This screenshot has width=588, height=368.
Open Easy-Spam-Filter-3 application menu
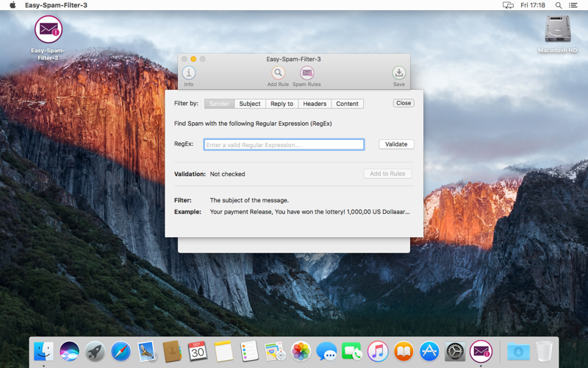[x=57, y=5]
